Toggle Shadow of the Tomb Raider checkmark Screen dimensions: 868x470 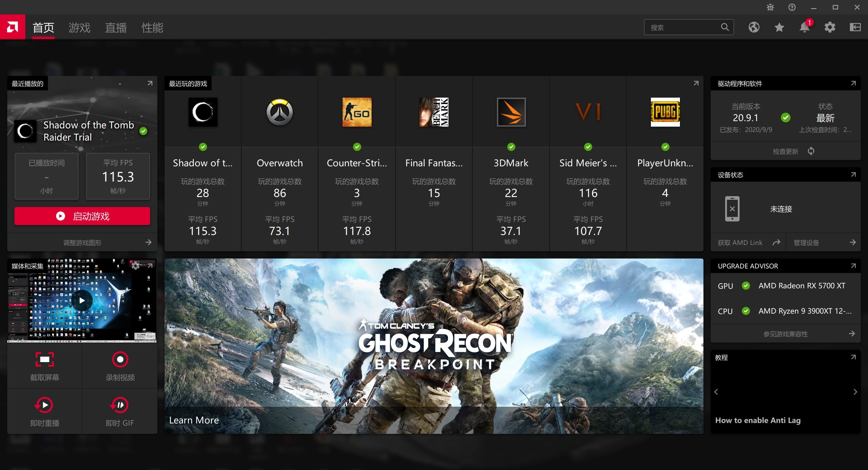pyautogui.click(x=204, y=146)
